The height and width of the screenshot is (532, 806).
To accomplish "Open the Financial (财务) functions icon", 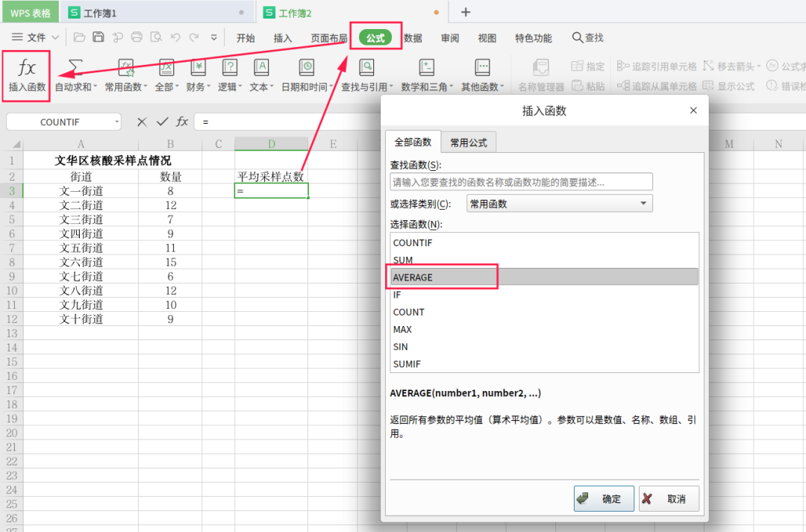I will click(198, 67).
